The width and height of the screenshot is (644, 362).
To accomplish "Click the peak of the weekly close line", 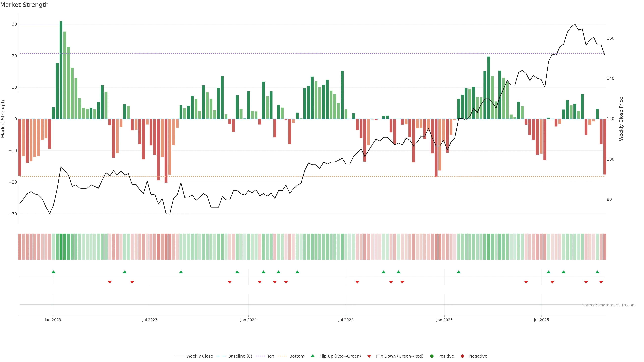I will click(575, 24).
